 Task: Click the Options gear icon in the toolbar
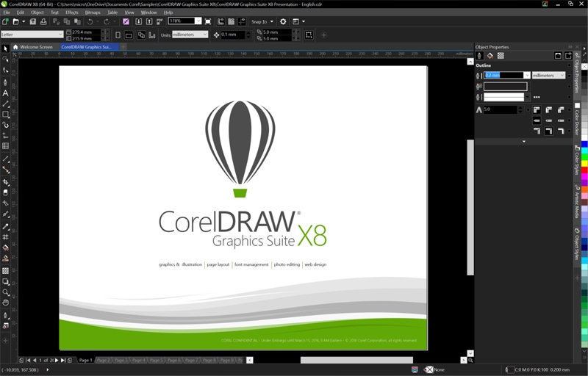pos(283,22)
